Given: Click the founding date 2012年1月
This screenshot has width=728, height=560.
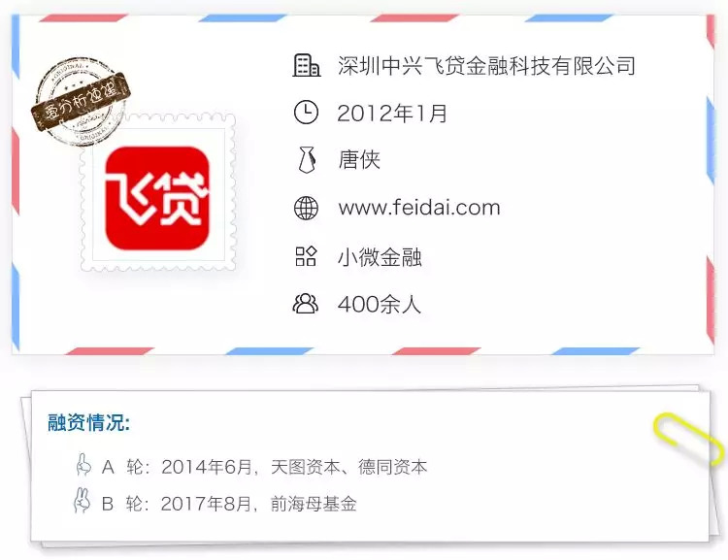Looking at the screenshot, I should tap(392, 113).
